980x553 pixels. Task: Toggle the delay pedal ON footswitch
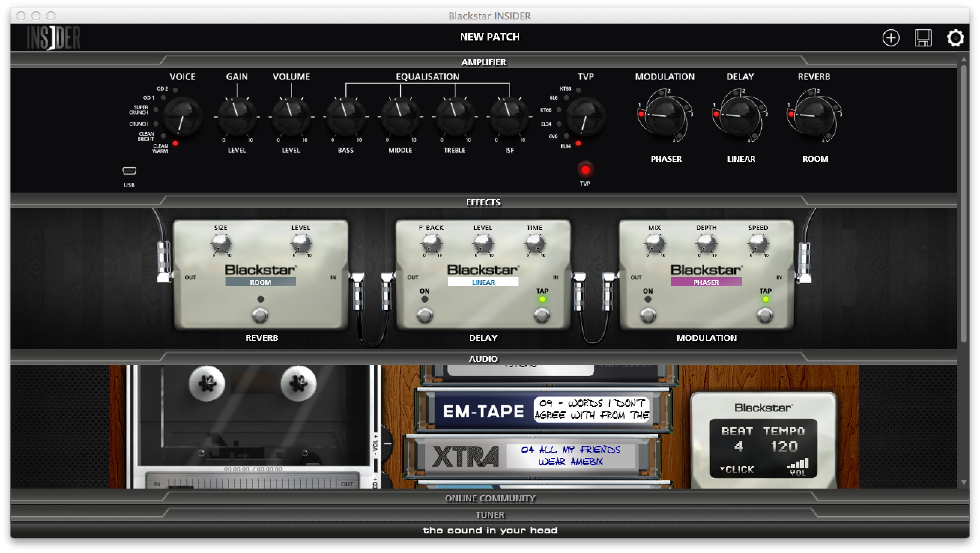(424, 315)
